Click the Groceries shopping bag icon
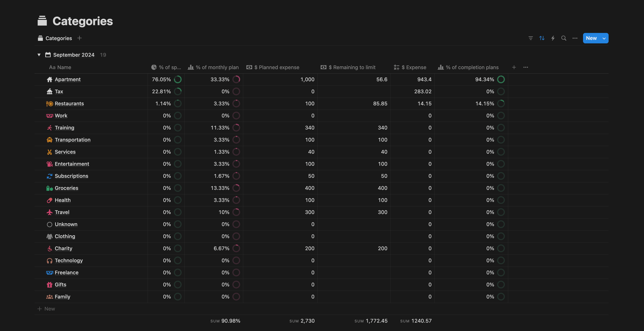The image size is (644, 331). [x=49, y=188]
